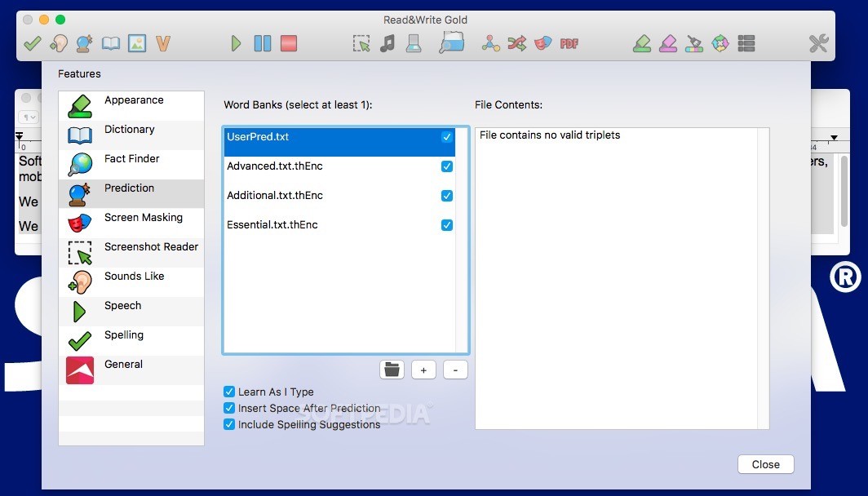Click the Clear Highlights toolbar icon
The image size is (868, 496).
click(694, 43)
